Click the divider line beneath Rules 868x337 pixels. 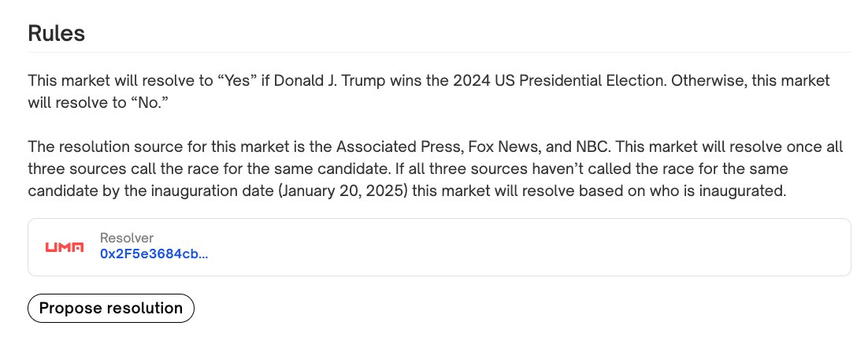(439, 53)
